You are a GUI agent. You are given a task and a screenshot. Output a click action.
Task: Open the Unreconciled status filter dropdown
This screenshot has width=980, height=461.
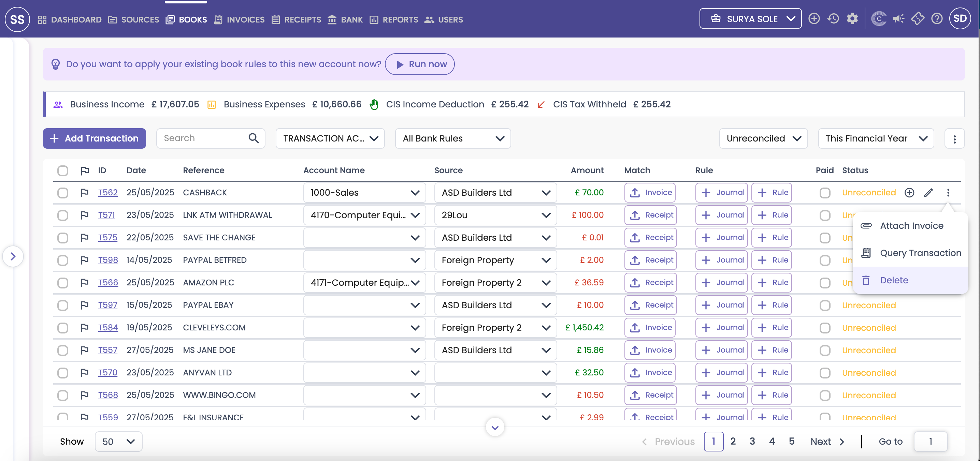pyautogui.click(x=763, y=139)
